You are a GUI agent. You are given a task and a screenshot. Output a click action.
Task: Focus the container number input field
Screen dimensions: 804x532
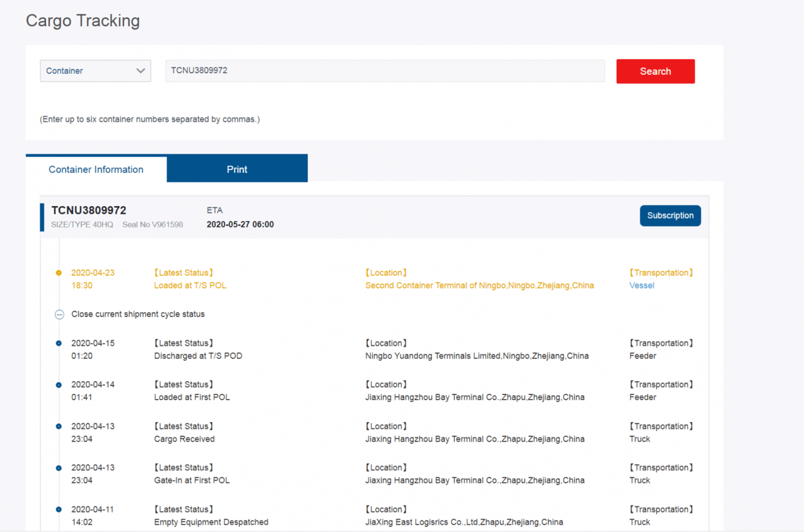tap(385, 71)
